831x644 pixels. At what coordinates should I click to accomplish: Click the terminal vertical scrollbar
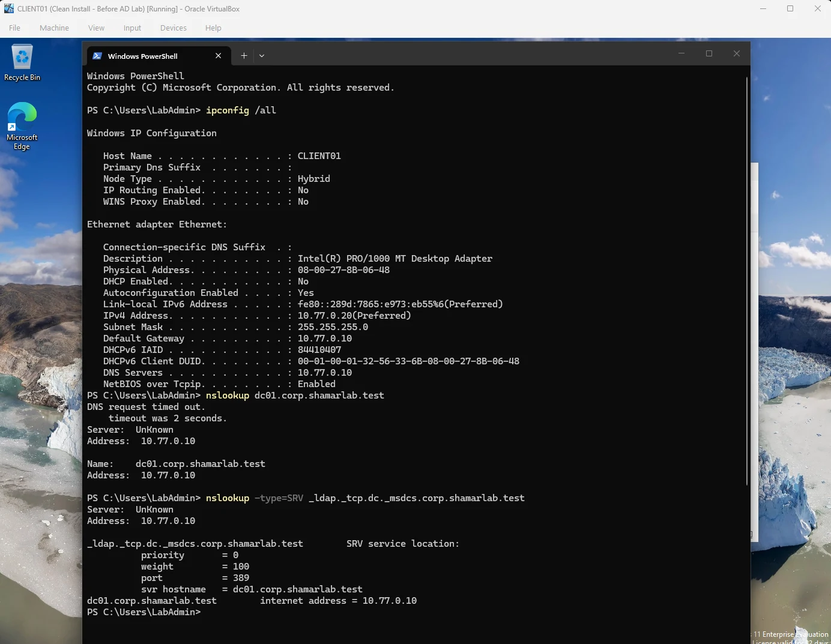[x=747, y=280]
